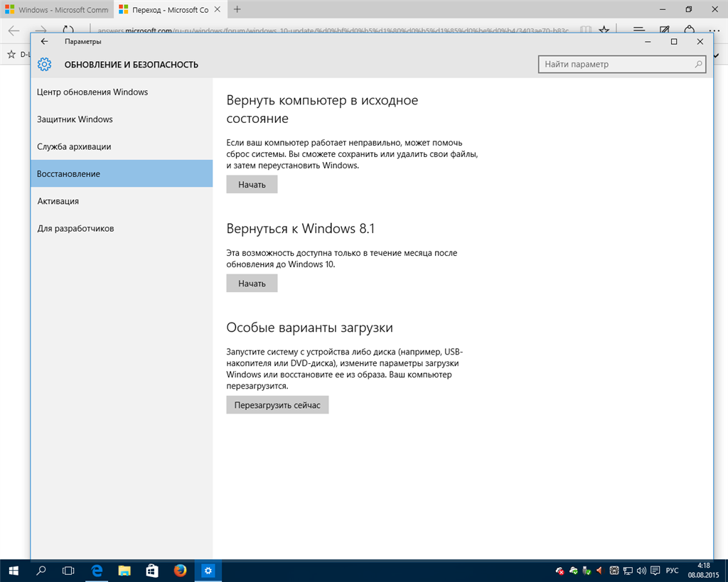Open the Action Center notifications icon
The width and height of the screenshot is (728, 582).
pyautogui.click(x=655, y=571)
